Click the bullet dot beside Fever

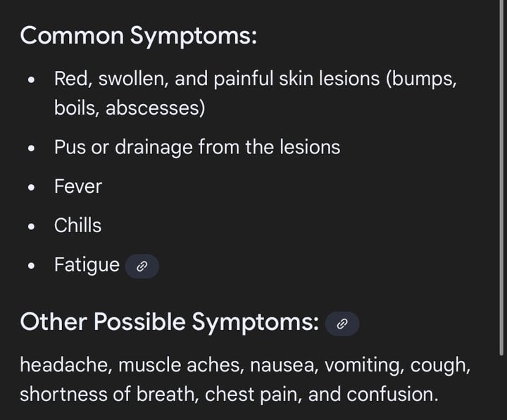click(x=31, y=188)
